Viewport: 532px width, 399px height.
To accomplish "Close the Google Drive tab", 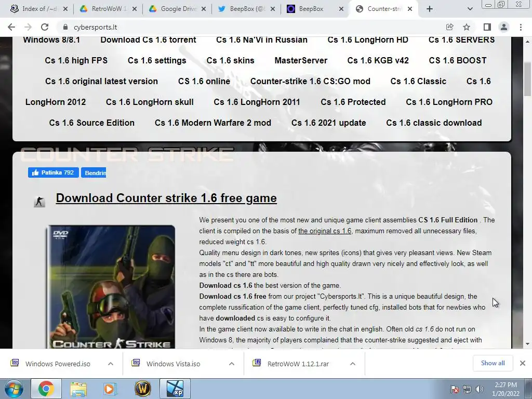I will [204, 9].
